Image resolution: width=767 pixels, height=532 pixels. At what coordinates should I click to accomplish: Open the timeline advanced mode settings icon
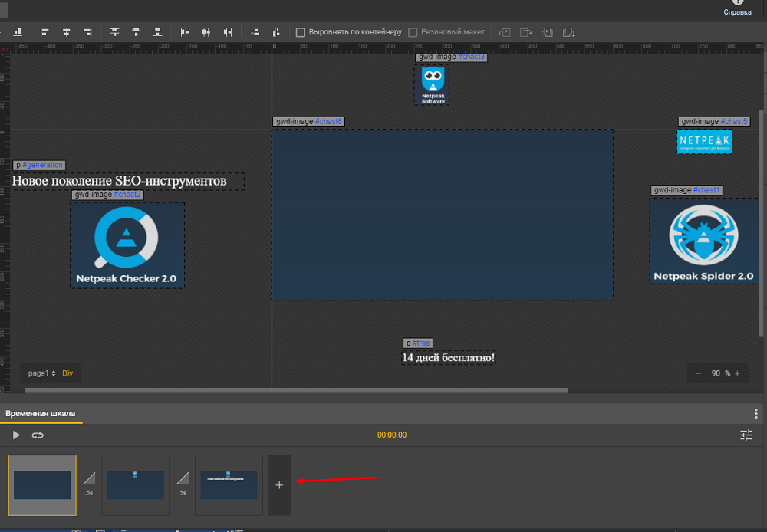click(x=746, y=435)
